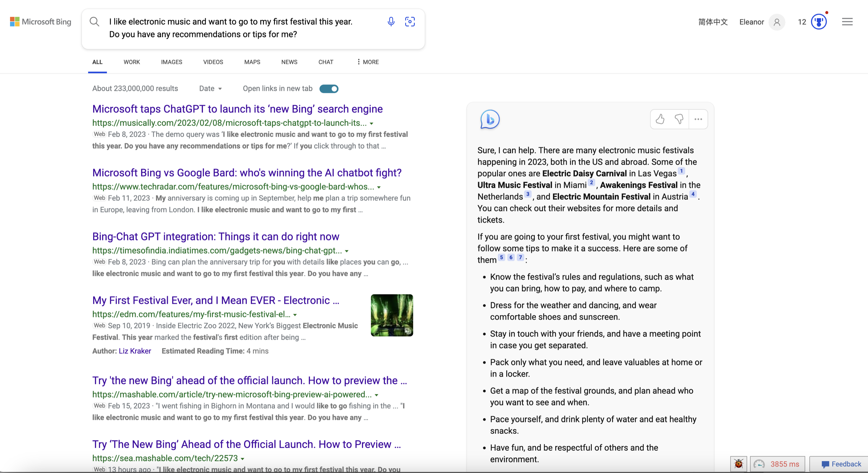The width and height of the screenshot is (868, 473).
Task: Dislike the AI answer with thumbs down
Action: click(x=679, y=119)
